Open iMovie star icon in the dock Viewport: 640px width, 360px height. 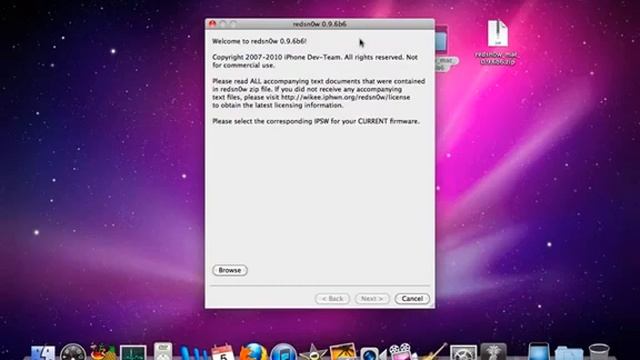313,353
